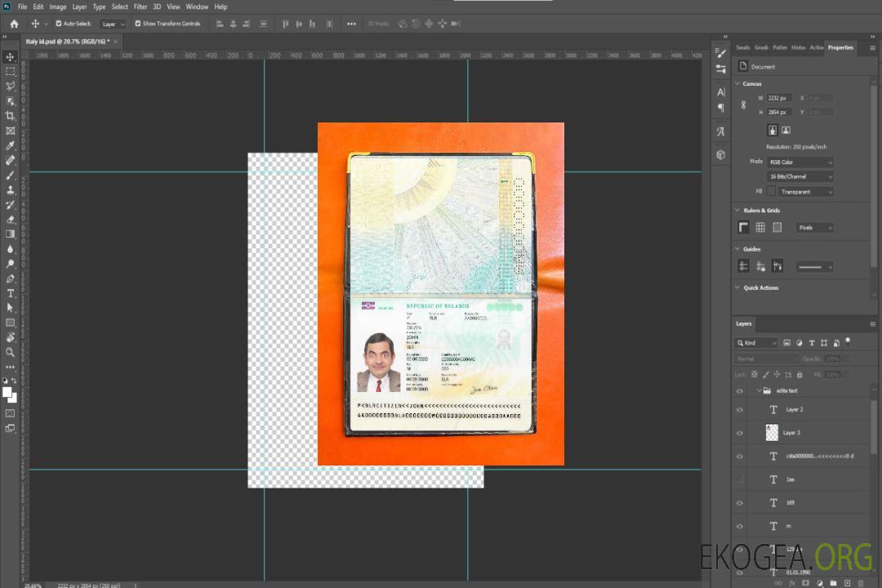The height and width of the screenshot is (588, 882).
Task: Open the Window menu
Action: 197,7
